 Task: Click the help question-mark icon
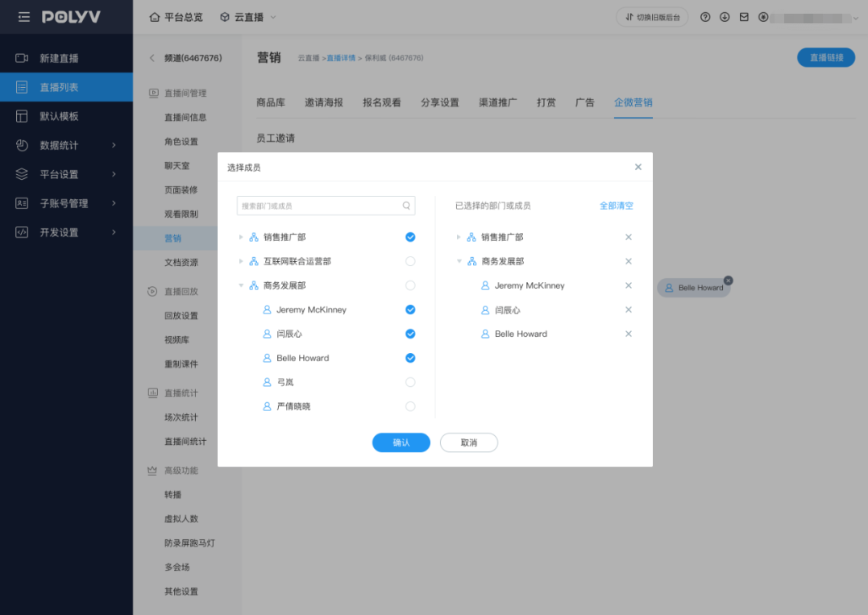707,16
